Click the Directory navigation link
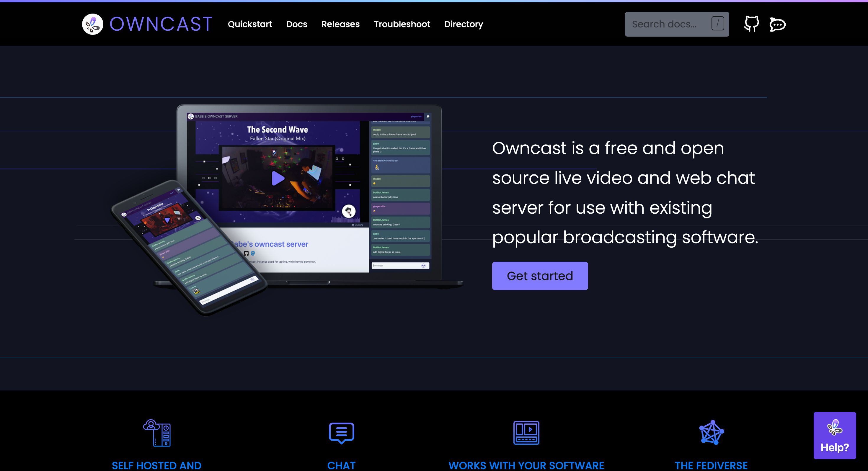Image resolution: width=868 pixels, height=471 pixels. (464, 24)
